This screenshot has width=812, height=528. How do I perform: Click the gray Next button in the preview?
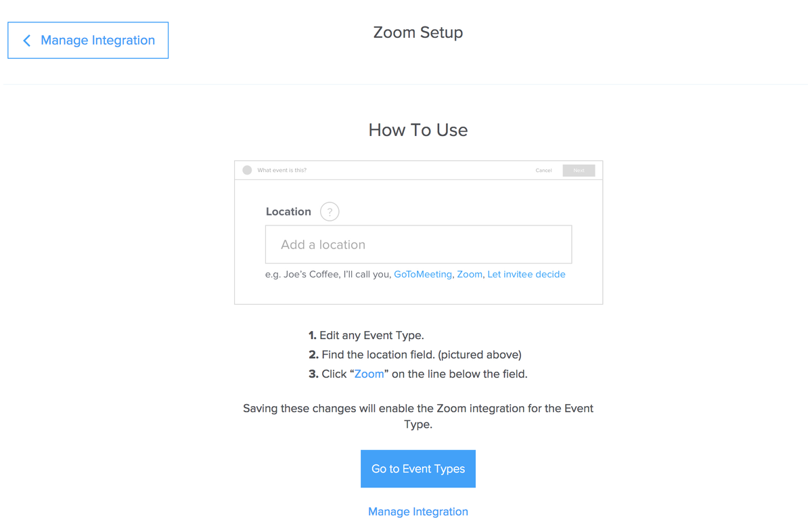pos(579,171)
